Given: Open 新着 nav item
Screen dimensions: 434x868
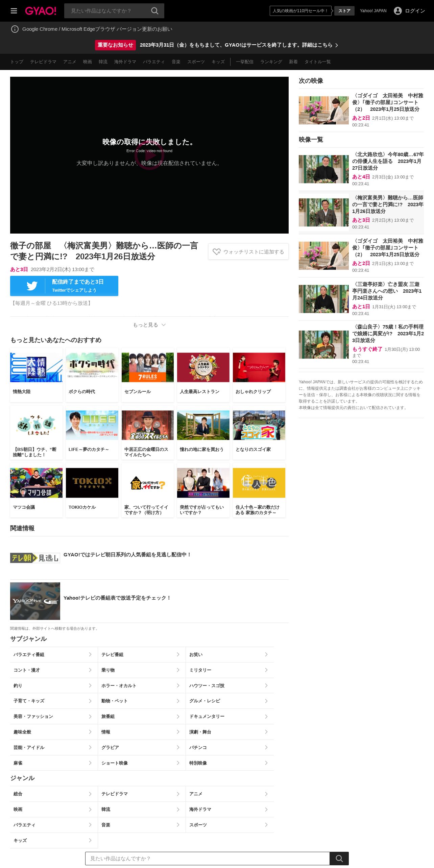Looking at the screenshot, I should (293, 62).
